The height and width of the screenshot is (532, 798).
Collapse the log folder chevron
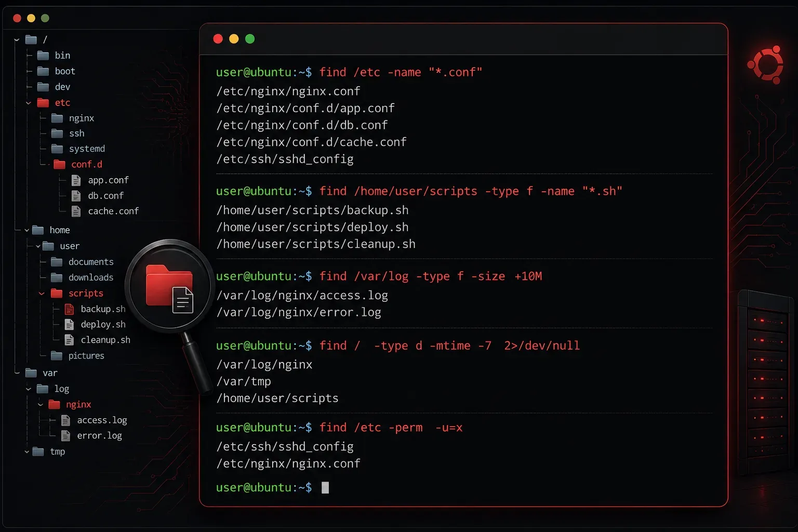[x=29, y=389]
